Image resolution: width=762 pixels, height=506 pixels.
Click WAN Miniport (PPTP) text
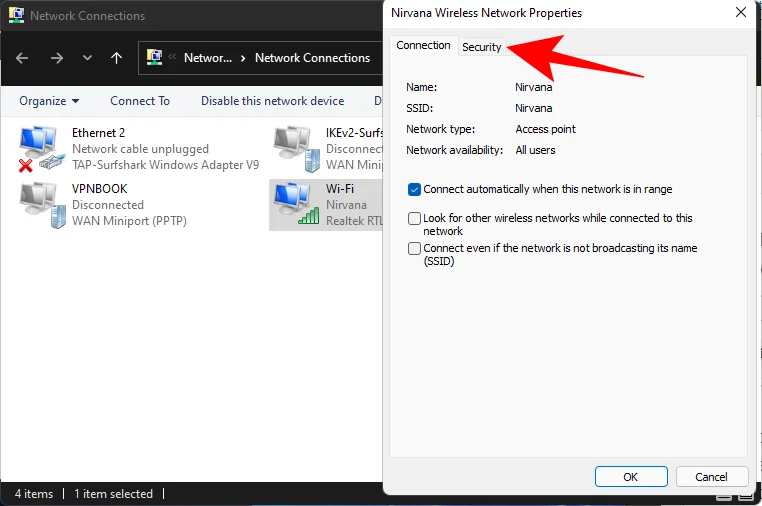pyautogui.click(x=129, y=221)
